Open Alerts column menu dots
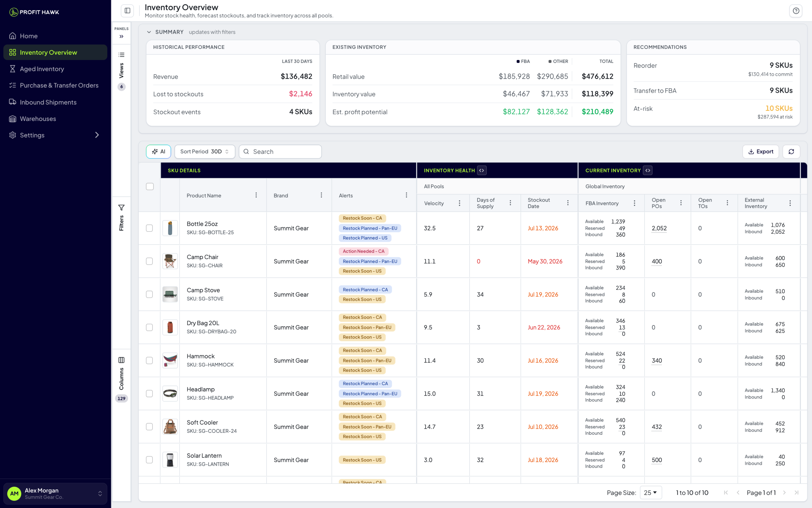812x508 pixels. (406, 195)
